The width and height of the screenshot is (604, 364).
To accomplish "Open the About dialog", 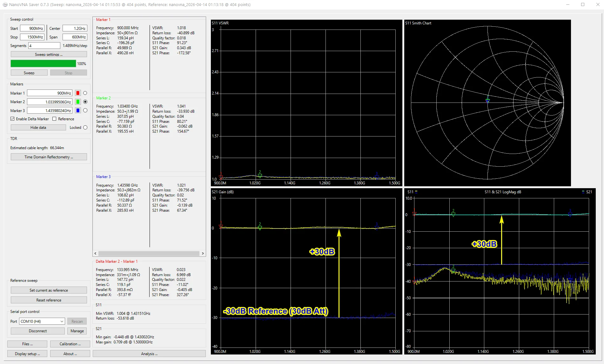I will click(70, 354).
